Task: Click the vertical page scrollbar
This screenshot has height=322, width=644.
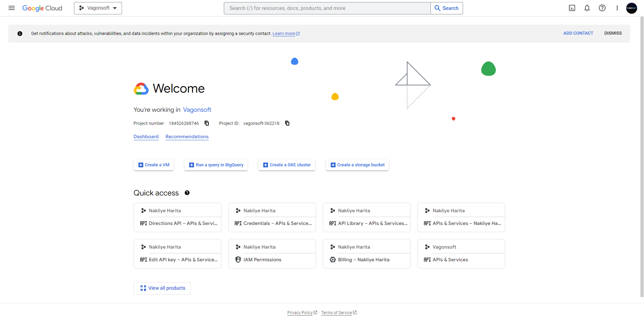Action: coord(642,157)
